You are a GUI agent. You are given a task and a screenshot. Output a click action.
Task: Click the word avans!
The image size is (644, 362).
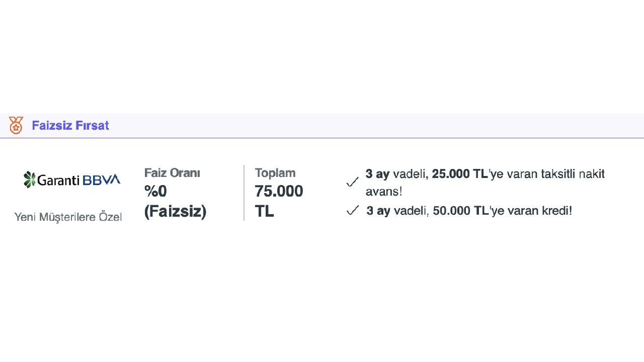click(384, 192)
